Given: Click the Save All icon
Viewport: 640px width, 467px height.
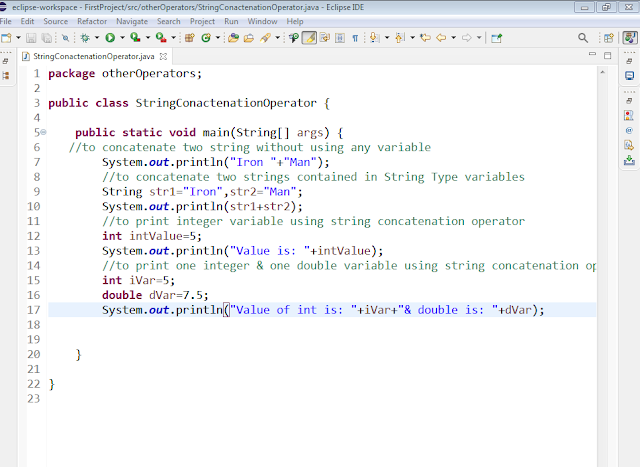Looking at the screenshot, I should point(47,38).
